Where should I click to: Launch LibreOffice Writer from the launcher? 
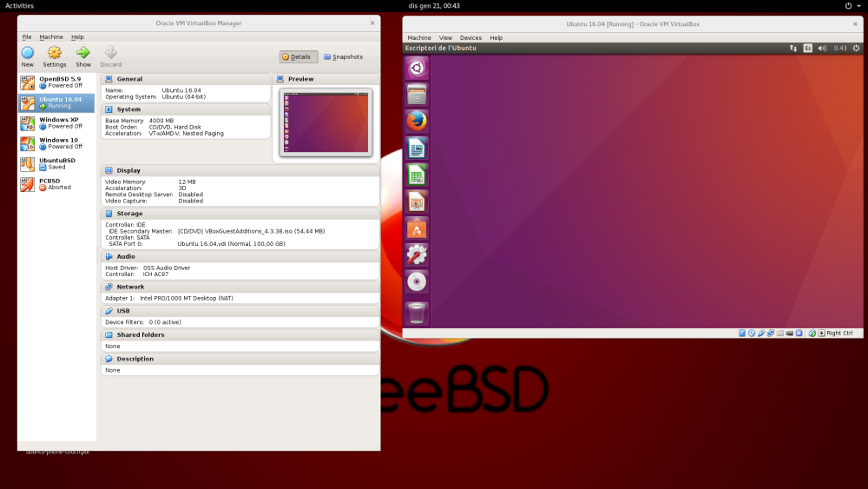(417, 149)
